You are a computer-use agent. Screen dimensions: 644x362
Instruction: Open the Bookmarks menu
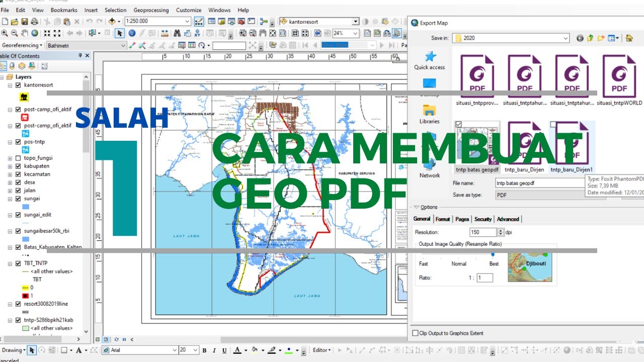[64, 10]
